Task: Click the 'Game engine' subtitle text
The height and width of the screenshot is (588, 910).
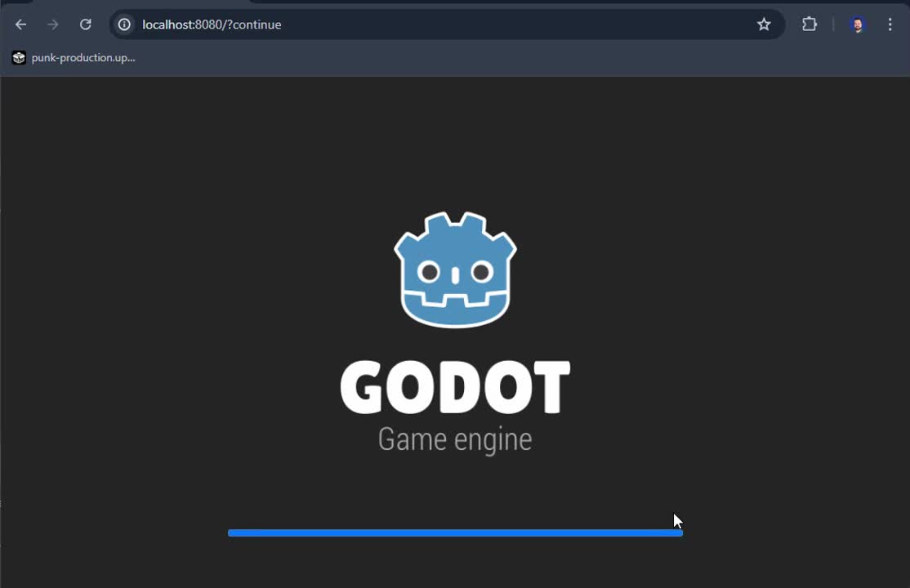Action: point(455,439)
